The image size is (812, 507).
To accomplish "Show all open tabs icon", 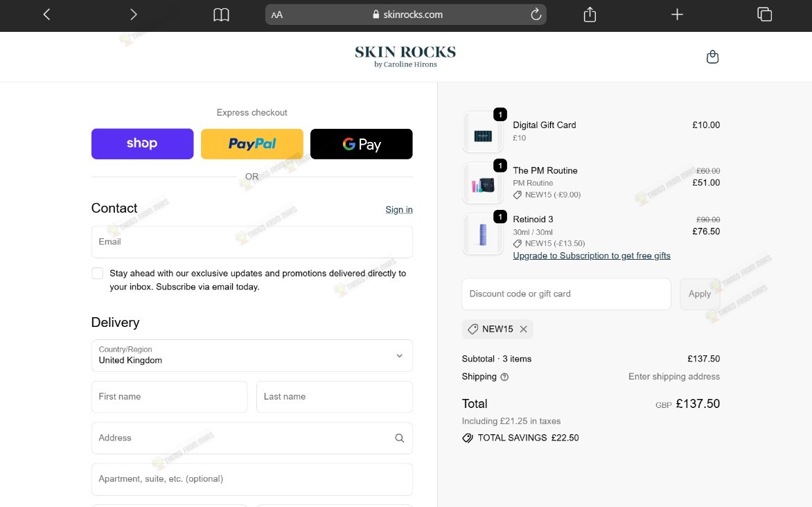I will pos(764,15).
